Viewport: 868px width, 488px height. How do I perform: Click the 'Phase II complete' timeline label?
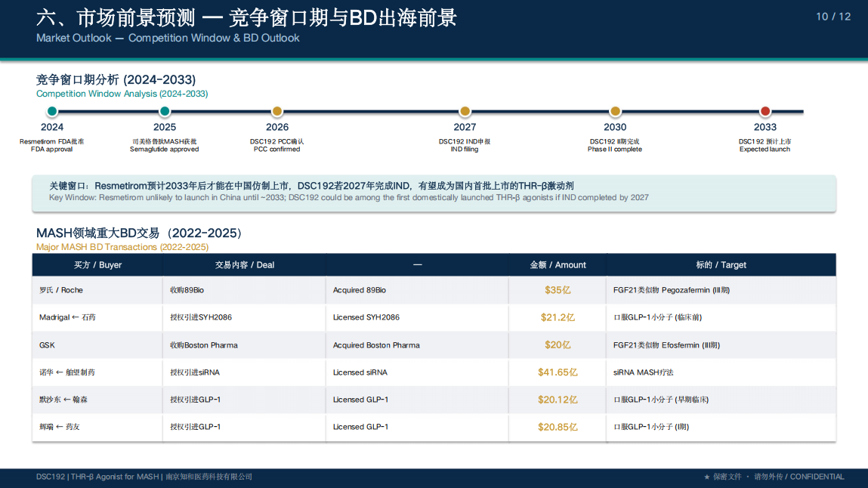[x=615, y=150]
